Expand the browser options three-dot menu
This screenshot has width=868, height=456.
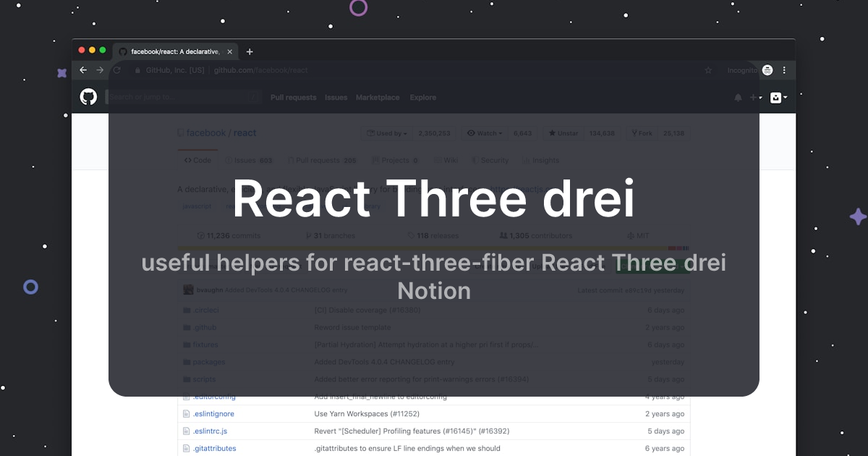click(783, 69)
